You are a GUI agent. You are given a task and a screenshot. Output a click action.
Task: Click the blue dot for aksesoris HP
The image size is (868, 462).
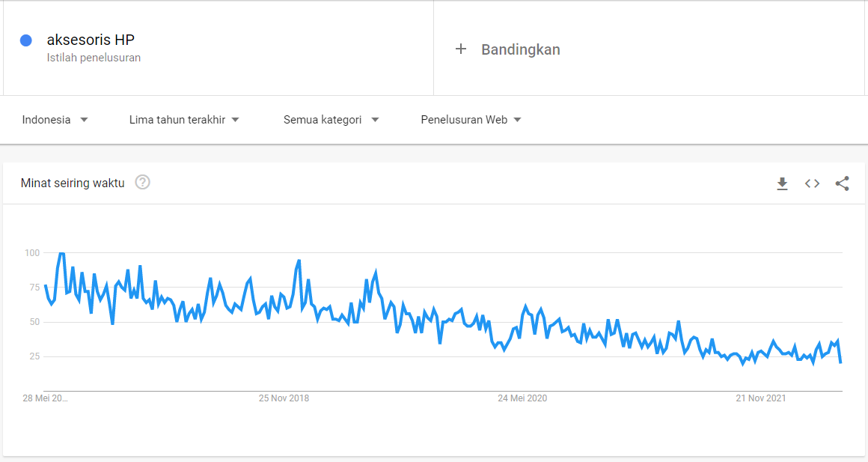click(x=26, y=40)
